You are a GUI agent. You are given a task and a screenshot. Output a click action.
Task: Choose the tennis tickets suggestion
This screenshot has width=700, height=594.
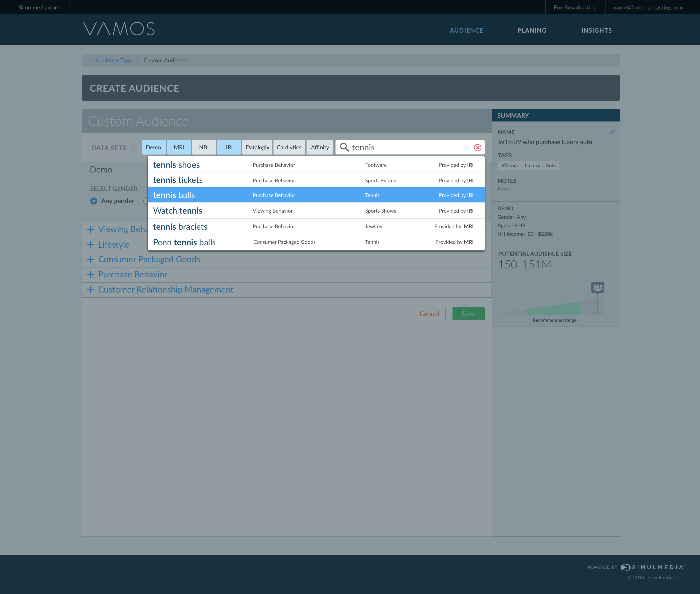[316, 180]
